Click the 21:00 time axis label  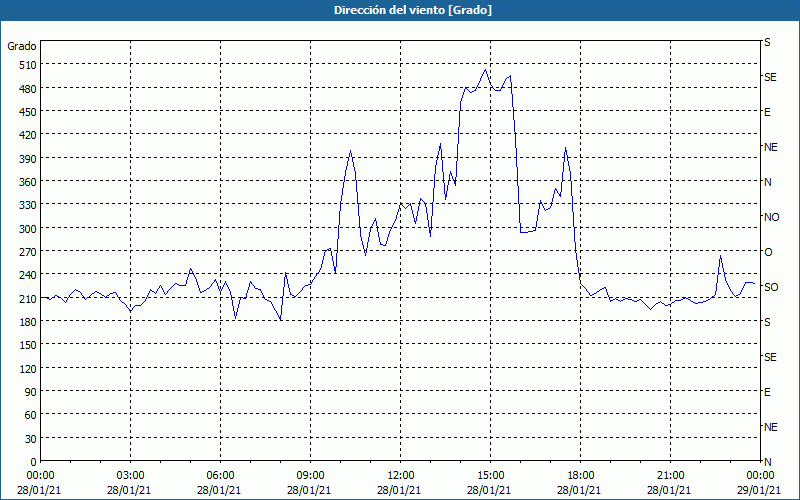pyautogui.click(x=670, y=476)
